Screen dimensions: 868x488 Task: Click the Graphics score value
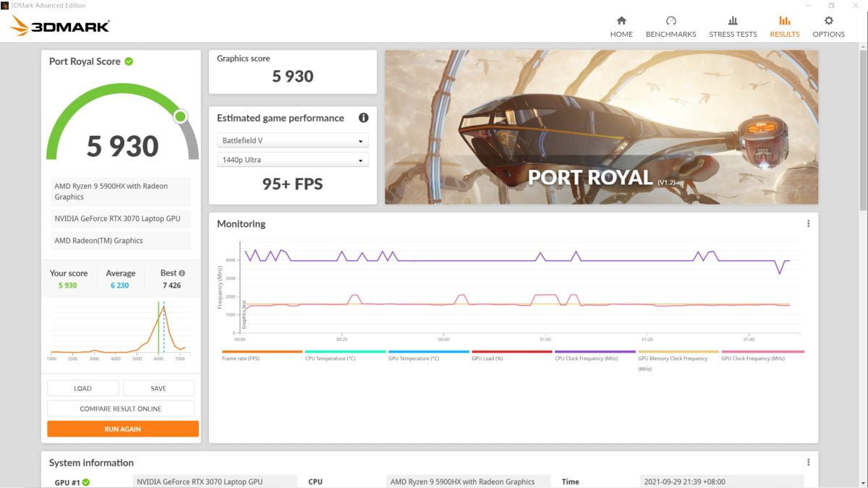(x=292, y=77)
